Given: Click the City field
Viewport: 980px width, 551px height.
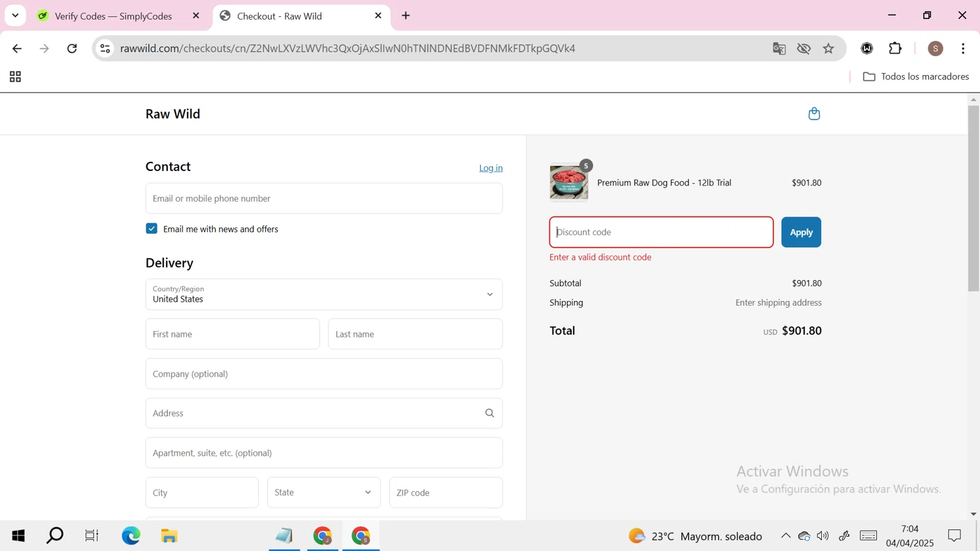Looking at the screenshot, I should [202, 492].
